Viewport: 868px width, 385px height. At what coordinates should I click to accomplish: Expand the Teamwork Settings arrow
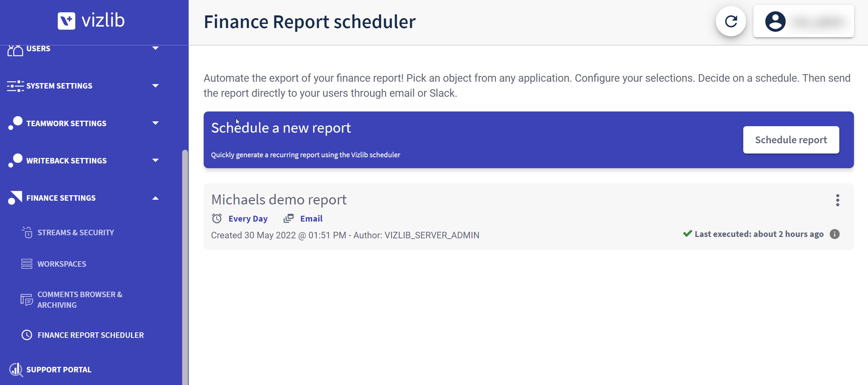[x=155, y=123]
